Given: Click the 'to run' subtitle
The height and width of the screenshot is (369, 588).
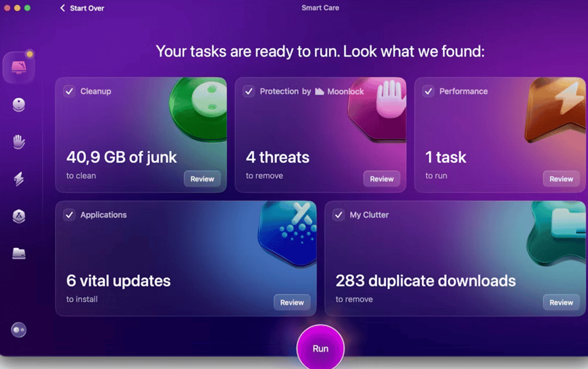Looking at the screenshot, I should coord(436,176).
